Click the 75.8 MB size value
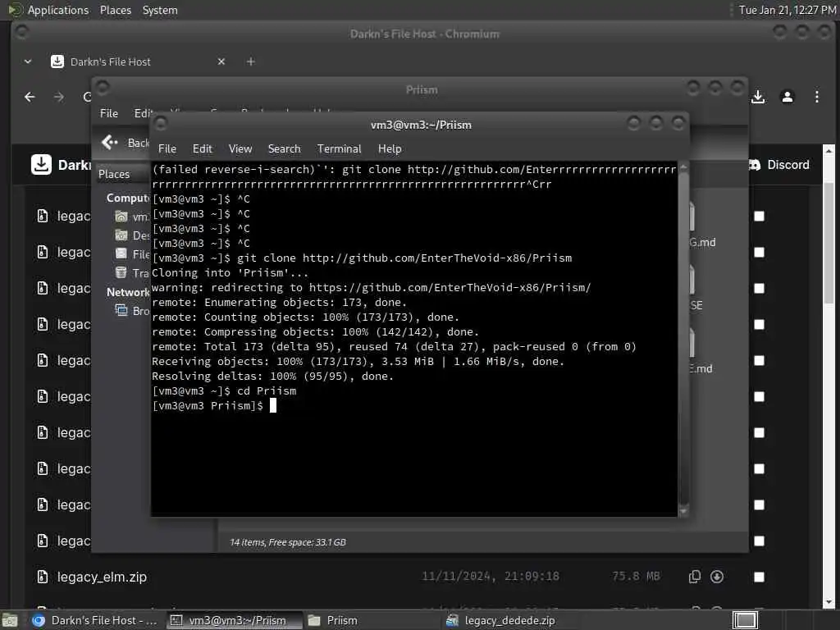This screenshot has width=840, height=630. click(x=636, y=577)
